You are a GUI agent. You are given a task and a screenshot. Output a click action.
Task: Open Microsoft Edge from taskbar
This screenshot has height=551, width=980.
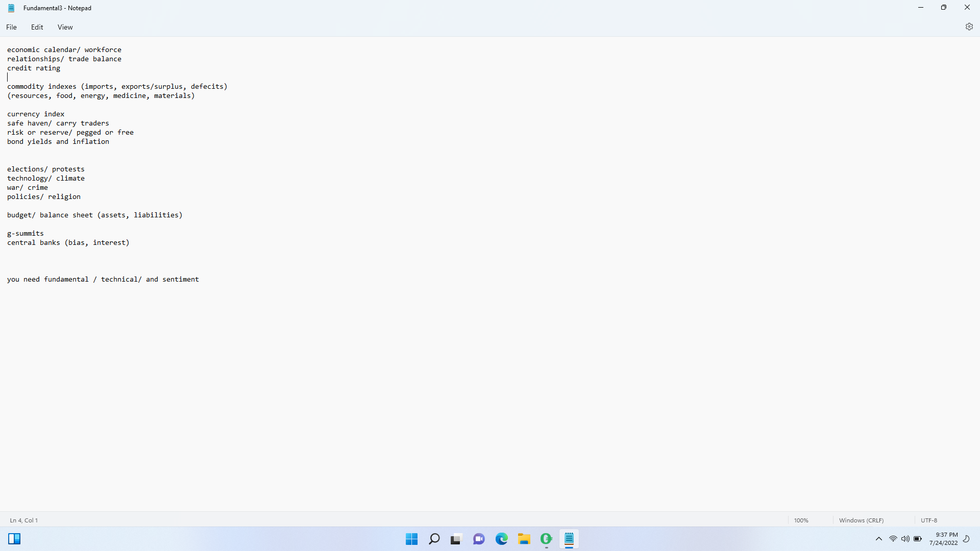501,539
